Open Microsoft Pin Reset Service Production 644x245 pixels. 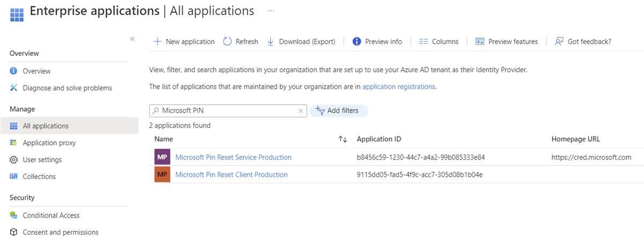233,157
